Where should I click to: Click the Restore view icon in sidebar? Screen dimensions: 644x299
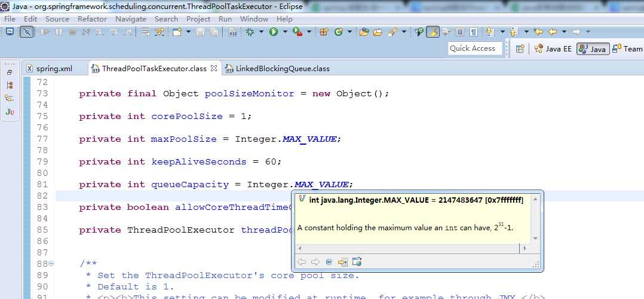tap(10, 72)
